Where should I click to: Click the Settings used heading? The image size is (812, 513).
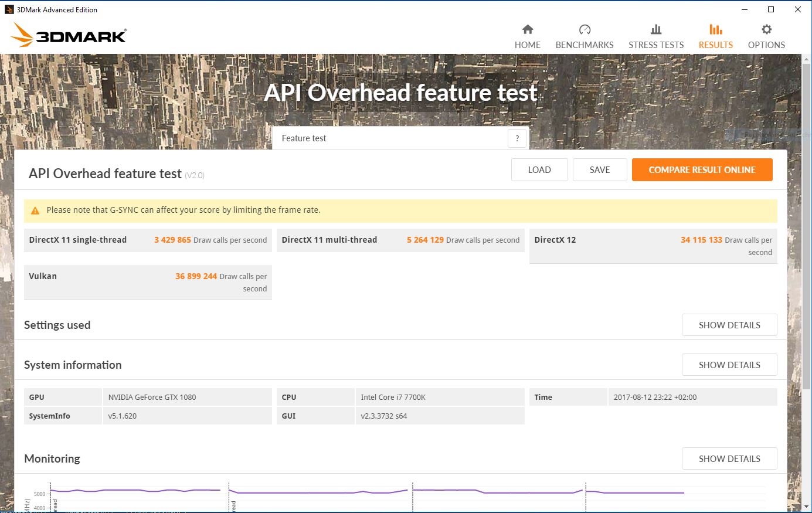click(57, 325)
